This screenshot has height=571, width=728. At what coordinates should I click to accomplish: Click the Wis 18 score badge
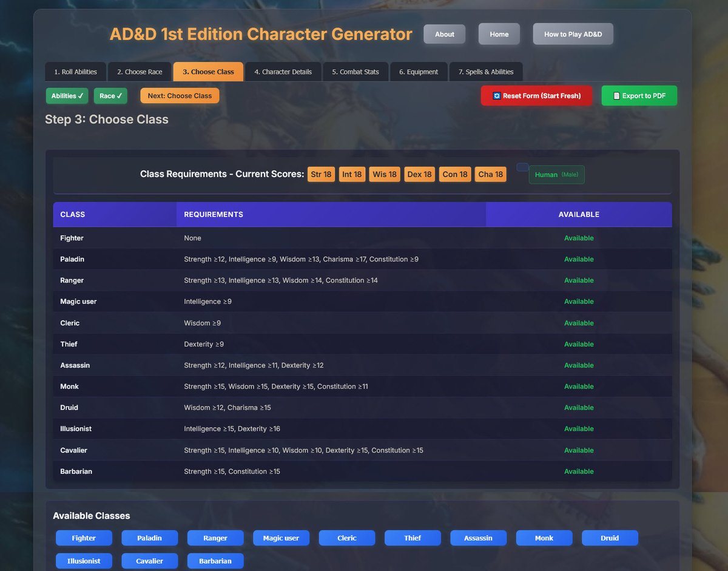click(x=385, y=174)
